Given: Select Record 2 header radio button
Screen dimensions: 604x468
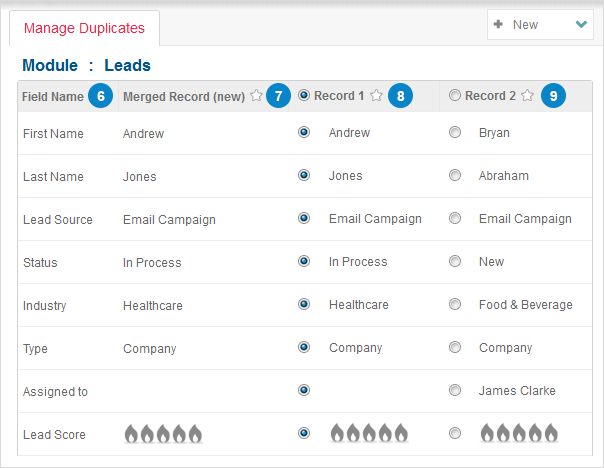Looking at the screenshot, I should pos(455,95).
